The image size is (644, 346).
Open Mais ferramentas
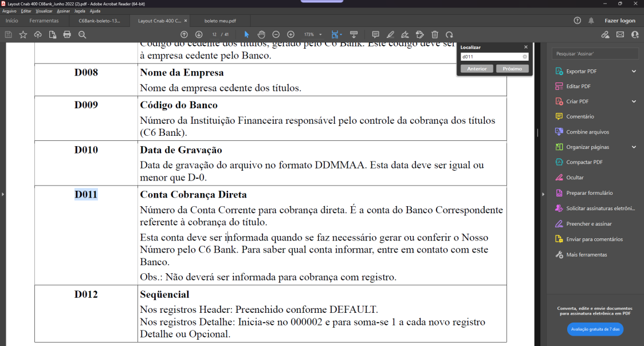click(x=586, y=254)
